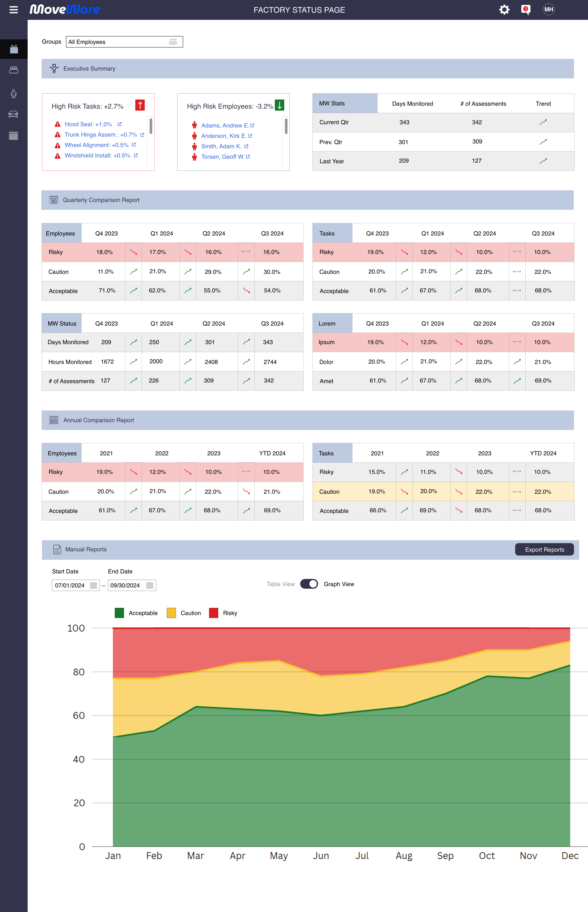Open the calendar sidebar icon
The height and width of the screenshot is (912, 588).
14,135
